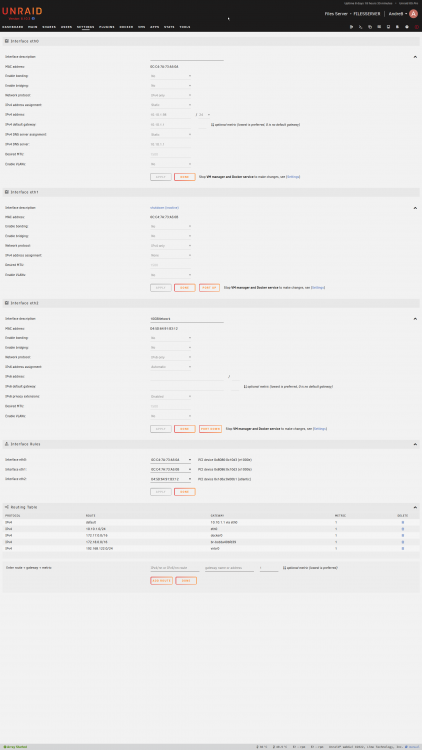Collapse the Interface eth2 section chevron
422x750 pixels.
click(x=415, y=319)
